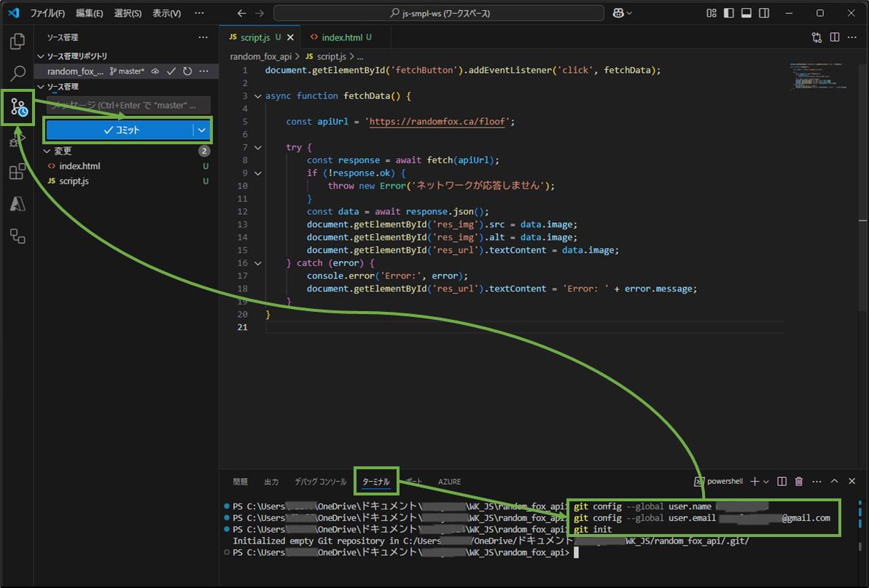Screen dimensions: 869x588
Task: Open the Extensions view
Action: (x=17, y=172)
